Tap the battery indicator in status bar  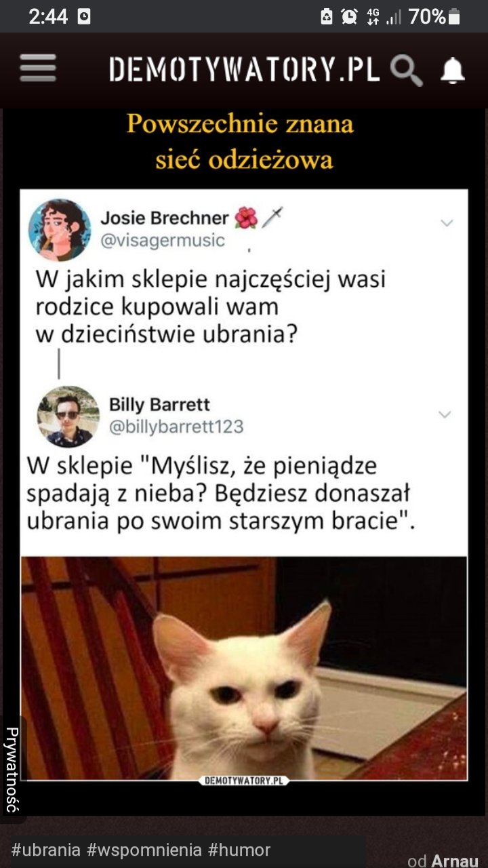click(454, 16)
